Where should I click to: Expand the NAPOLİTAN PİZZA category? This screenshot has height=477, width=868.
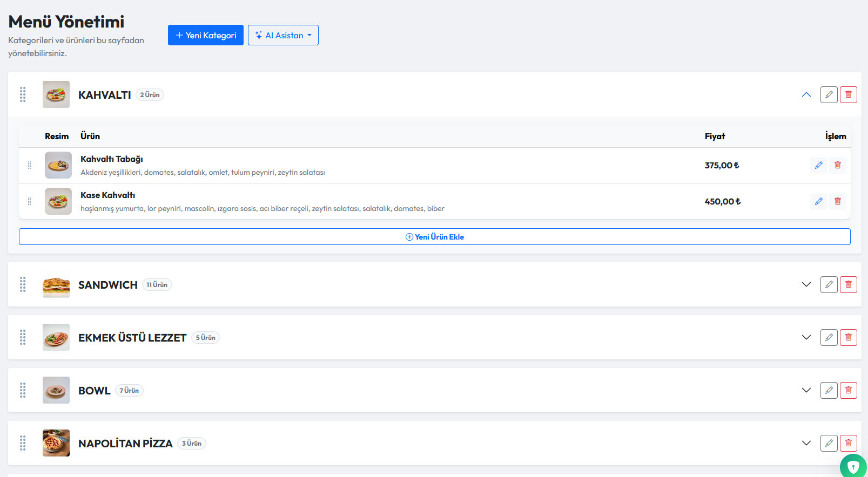(x=806, y=443)
